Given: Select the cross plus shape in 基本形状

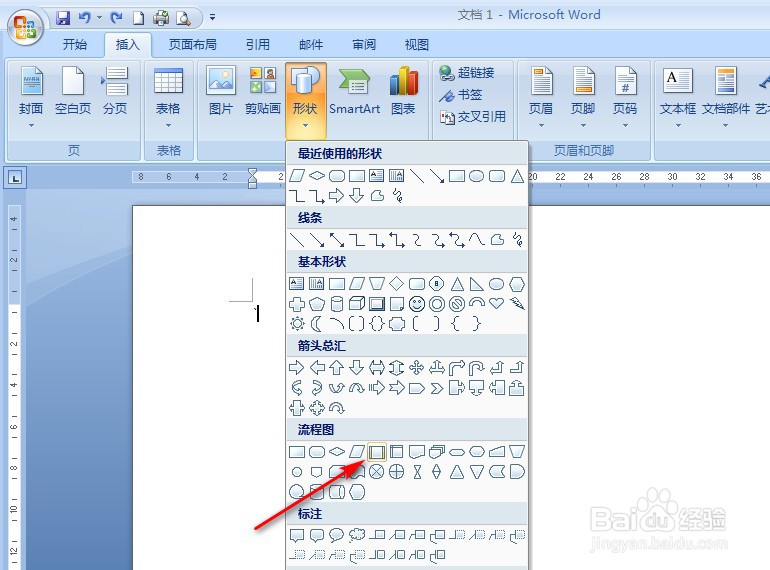Looking at the screenshot, I should tap(297, 304).
